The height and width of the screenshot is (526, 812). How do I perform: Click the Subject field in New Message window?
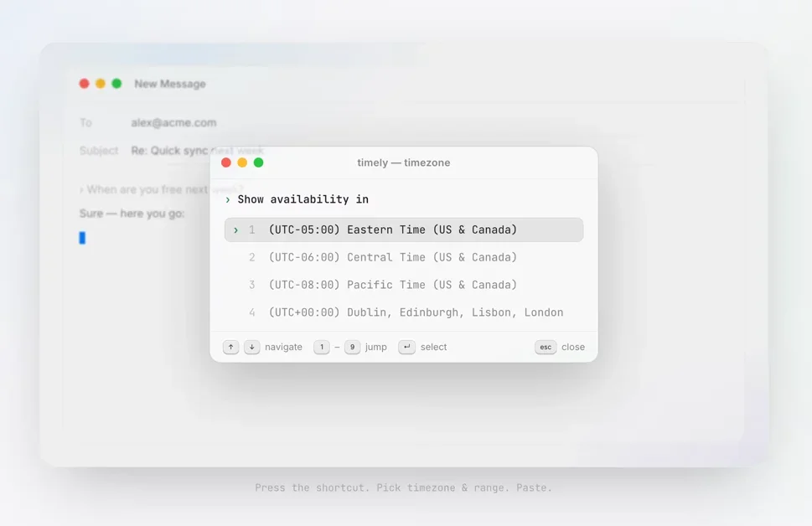click(x=197, y=151)
